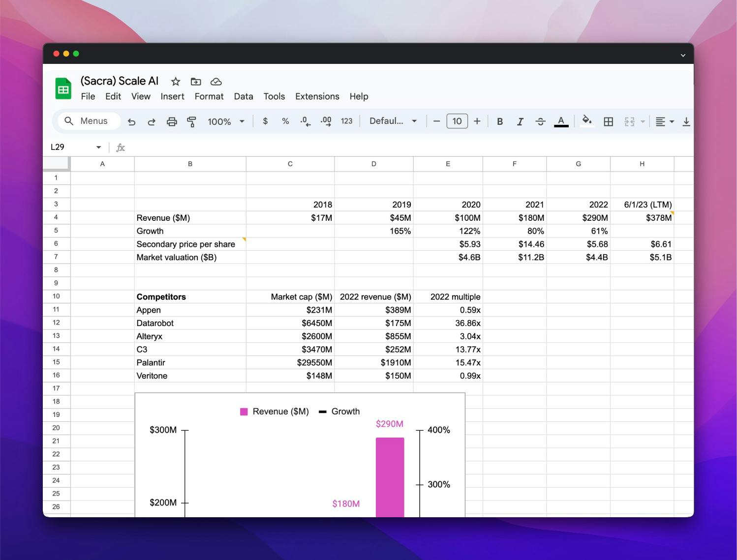Open more number formats (123)

click(x=346, y=121)
